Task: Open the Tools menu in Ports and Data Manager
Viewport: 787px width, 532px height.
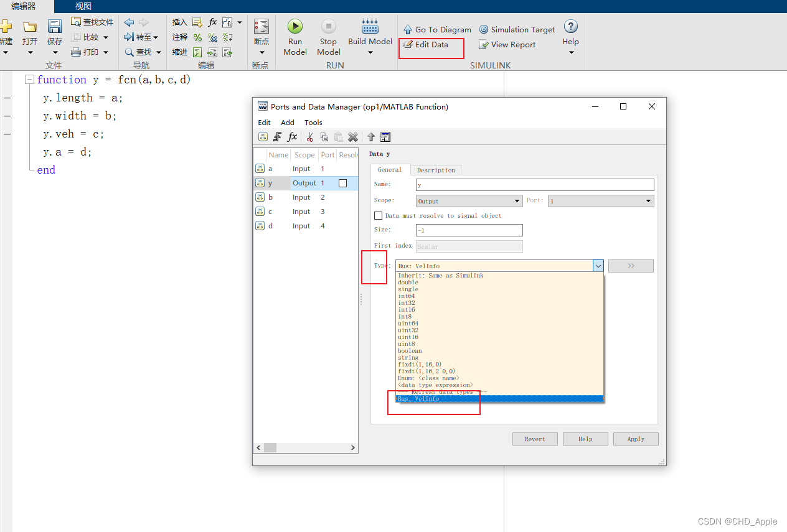Action: tap(313, 123)
